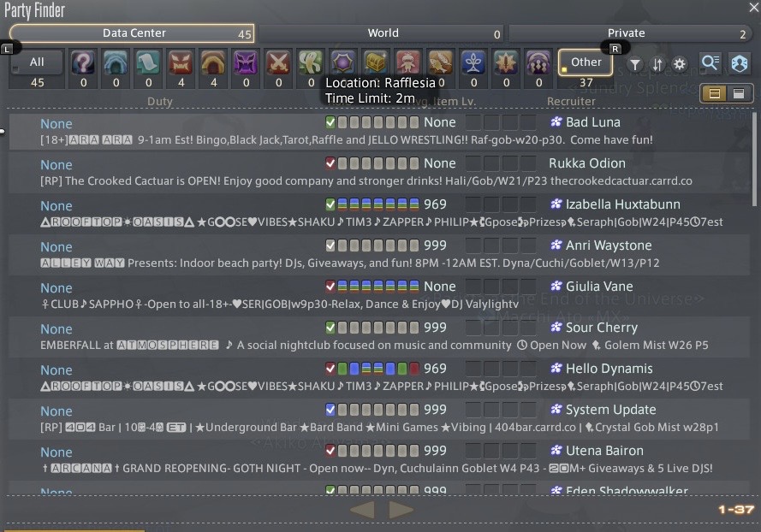The image size is (761, 532).
Task: Select the Variant and Criterion Dungeons icon
Action: click(x=538, y=63)
